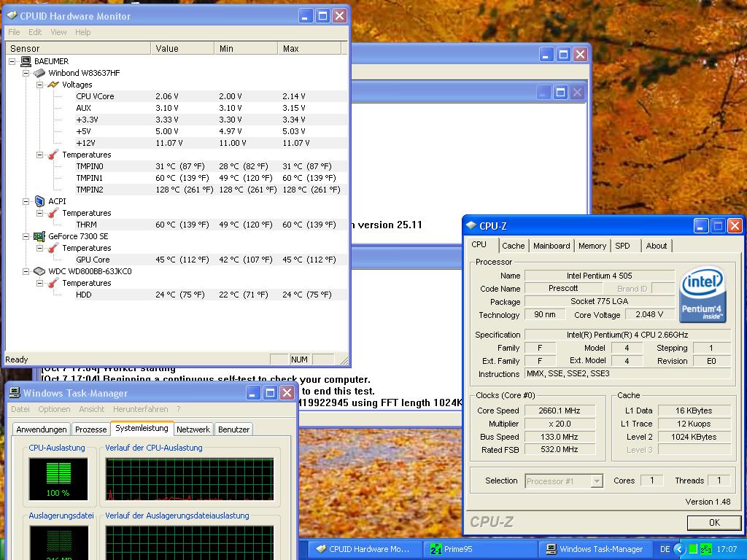Click the CPU-Z title bar icon

click(x=471, y=226)
